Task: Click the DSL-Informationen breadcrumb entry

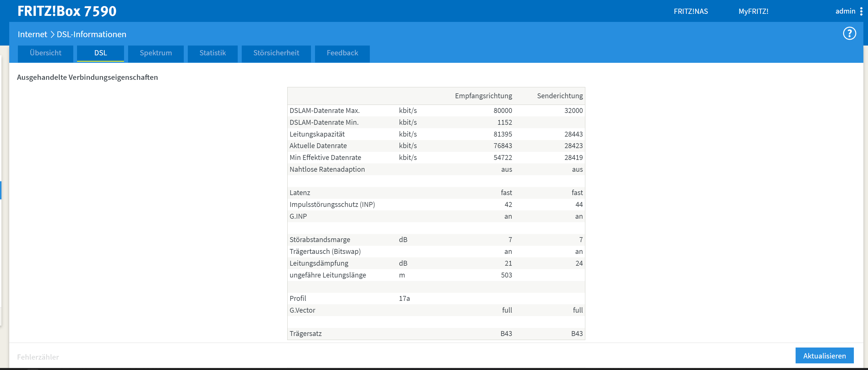Action: coord(91,34)
